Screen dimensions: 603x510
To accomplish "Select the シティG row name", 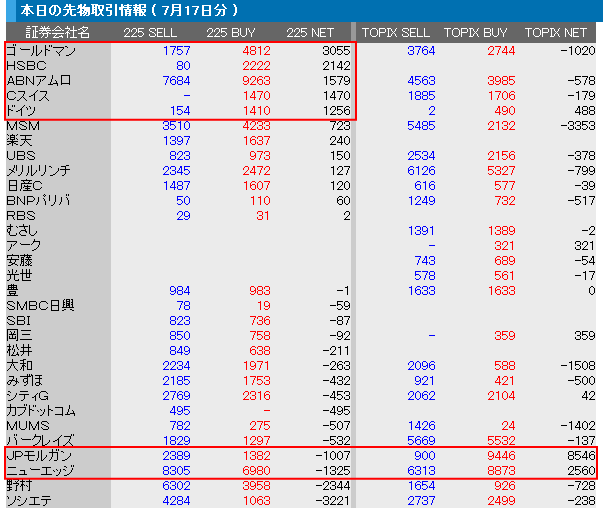I will 27,395.
